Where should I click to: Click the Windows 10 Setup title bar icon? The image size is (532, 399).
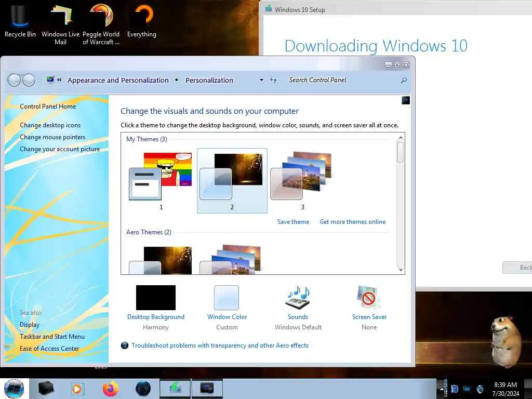coord(269,8)
